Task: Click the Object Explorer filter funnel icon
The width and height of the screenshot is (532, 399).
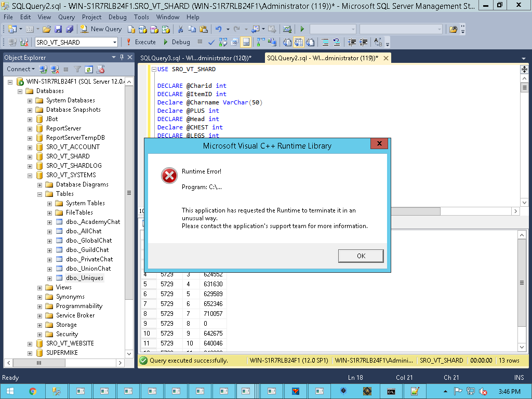Action: (77, 69)
